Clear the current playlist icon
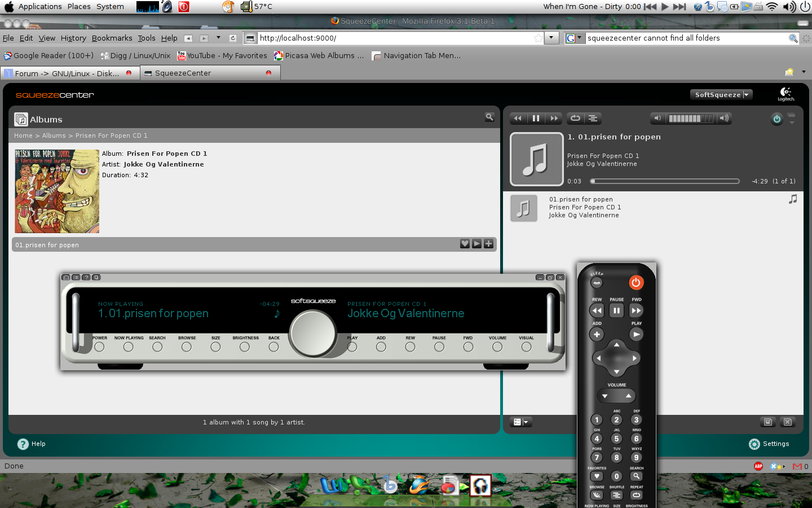Viewport: 812px width, 508px height. pos(788,422)
